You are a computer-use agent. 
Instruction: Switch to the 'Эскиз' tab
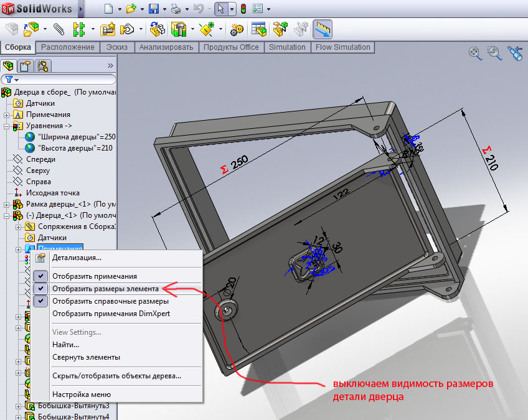click(x=117, y=47)
